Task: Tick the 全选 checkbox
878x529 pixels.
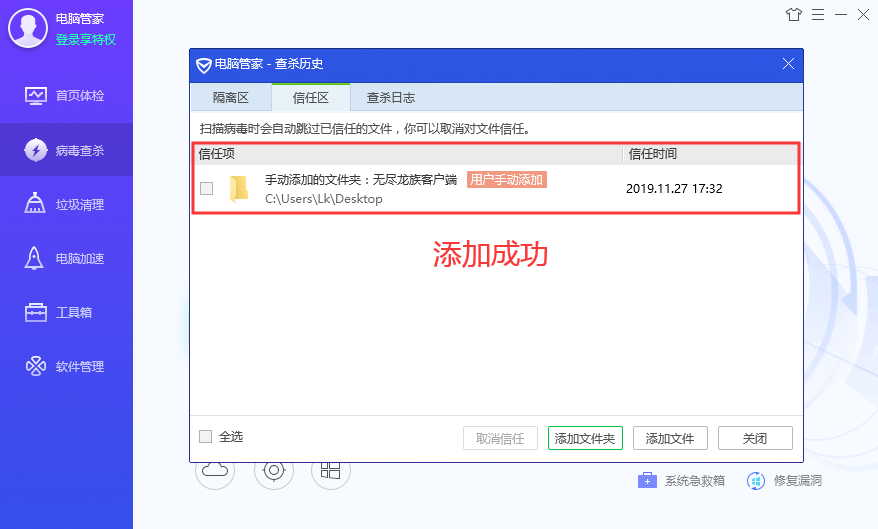Action: [206, 437]
